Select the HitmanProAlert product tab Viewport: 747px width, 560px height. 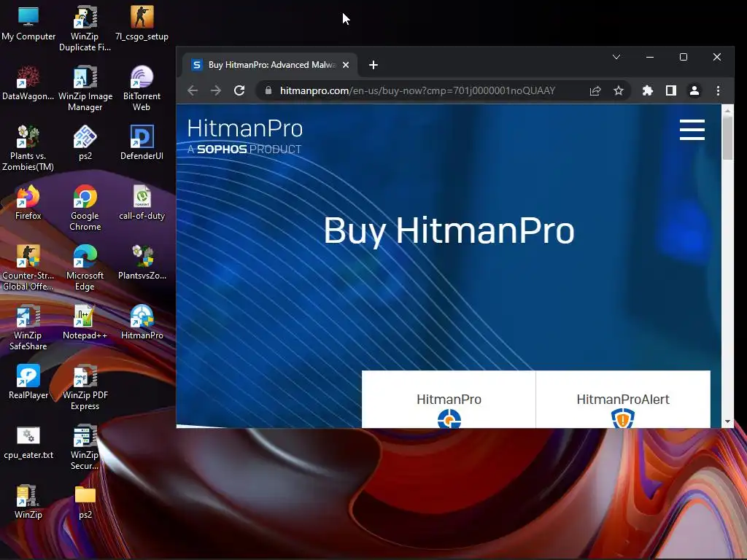click(x=623, y=400)
